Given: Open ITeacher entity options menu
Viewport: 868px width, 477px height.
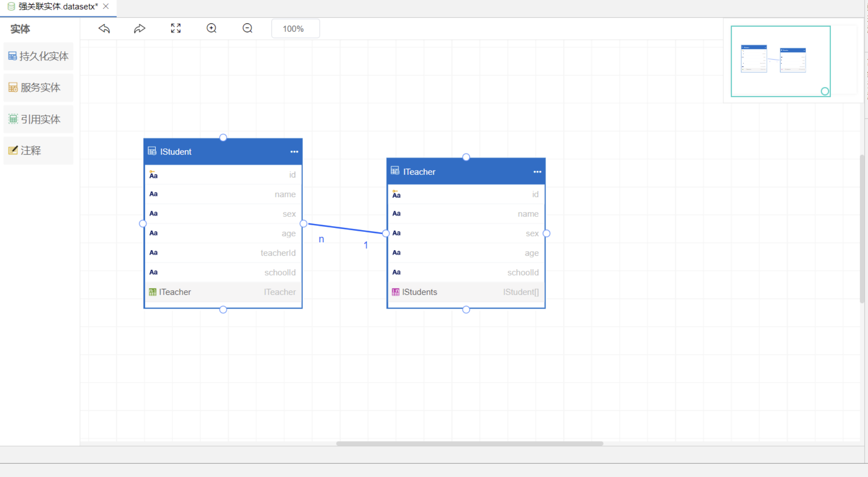Looking at the screenshot, I should [537, 172].
